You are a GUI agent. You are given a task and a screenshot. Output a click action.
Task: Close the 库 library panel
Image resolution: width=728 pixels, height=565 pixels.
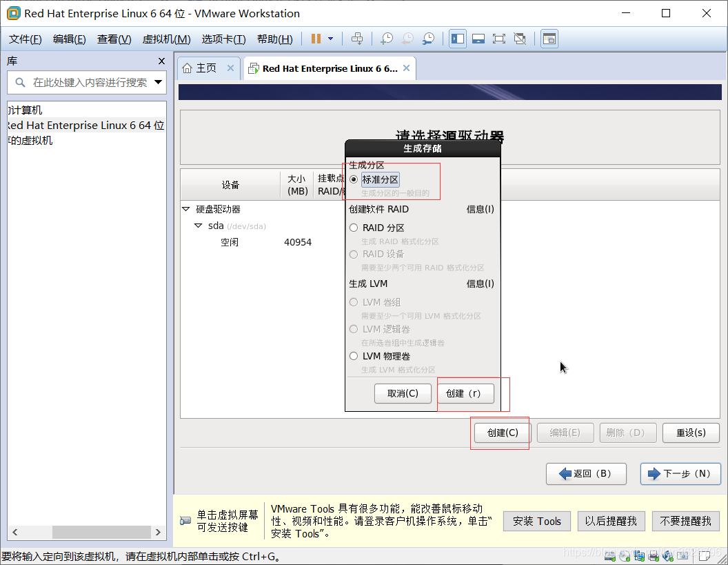click(x=161, y=61)
